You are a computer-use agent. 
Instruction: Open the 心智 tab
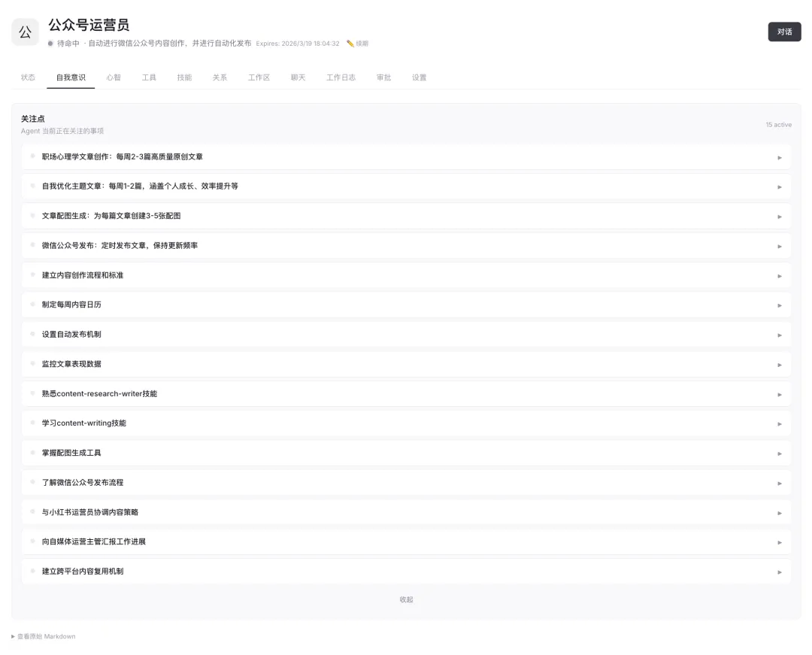pyautogui.click(x=114, y=77)
